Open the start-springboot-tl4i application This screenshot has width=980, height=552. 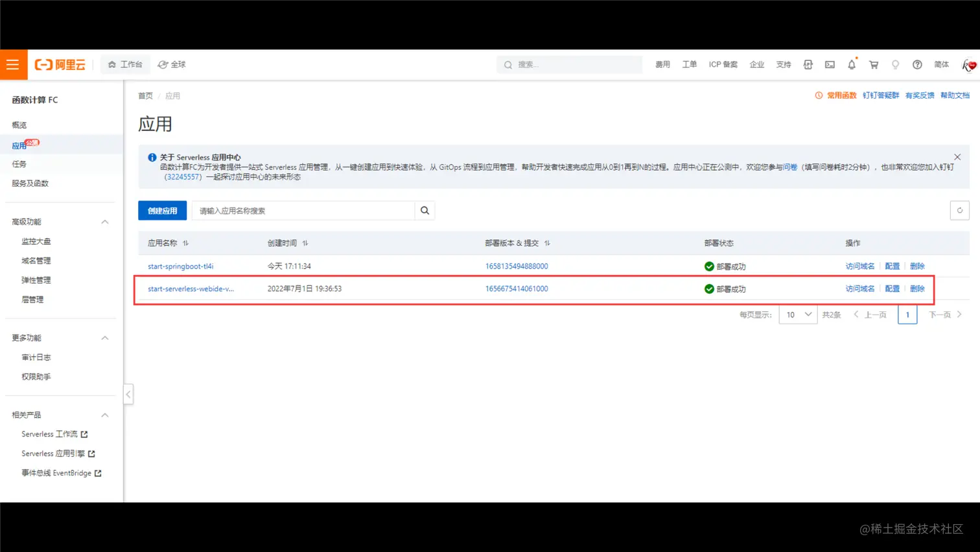pos(181,266)
